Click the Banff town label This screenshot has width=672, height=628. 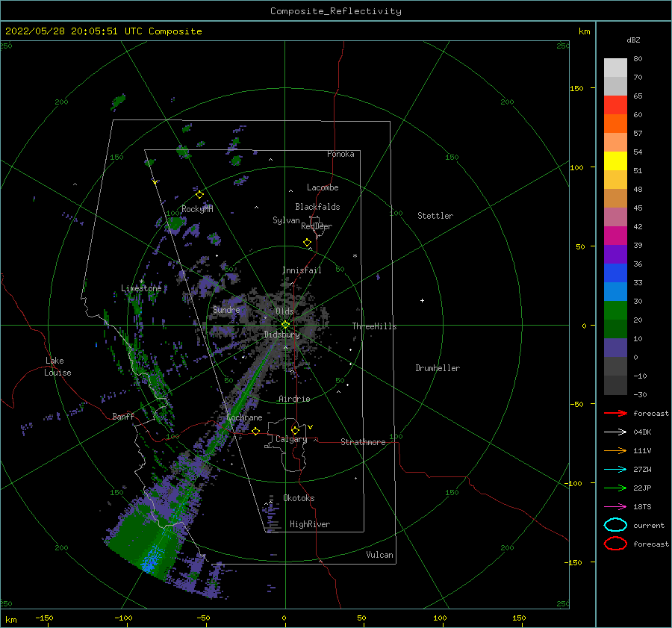[123, 416]
